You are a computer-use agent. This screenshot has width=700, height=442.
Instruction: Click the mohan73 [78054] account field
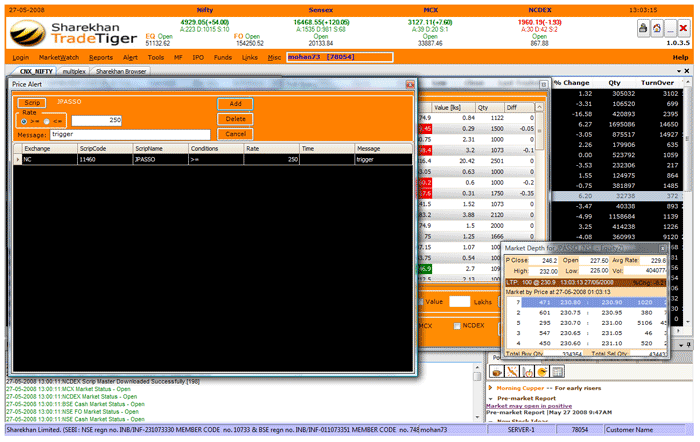pos(340,57)
